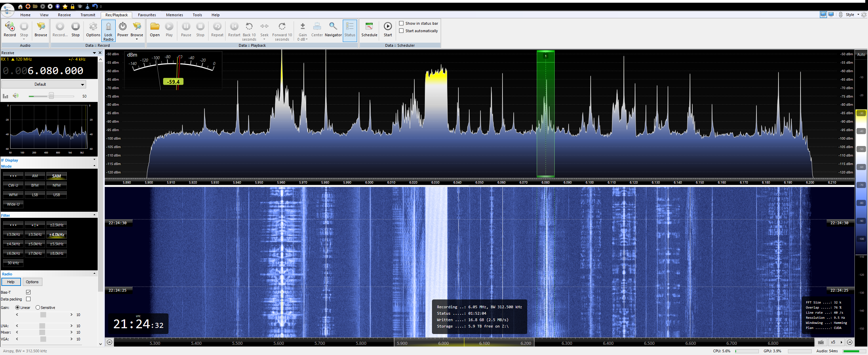The width and height of the screenshot is (868, 355).
Task: Click the Repeat playback icon
Action: pyautogui.click(x=217, y=26)
